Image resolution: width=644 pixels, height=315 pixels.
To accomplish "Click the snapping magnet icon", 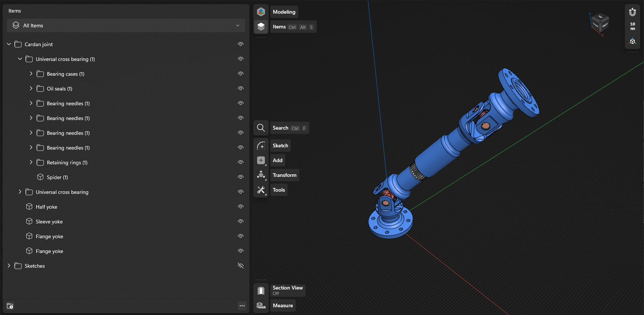I will (x=633, y=12).
